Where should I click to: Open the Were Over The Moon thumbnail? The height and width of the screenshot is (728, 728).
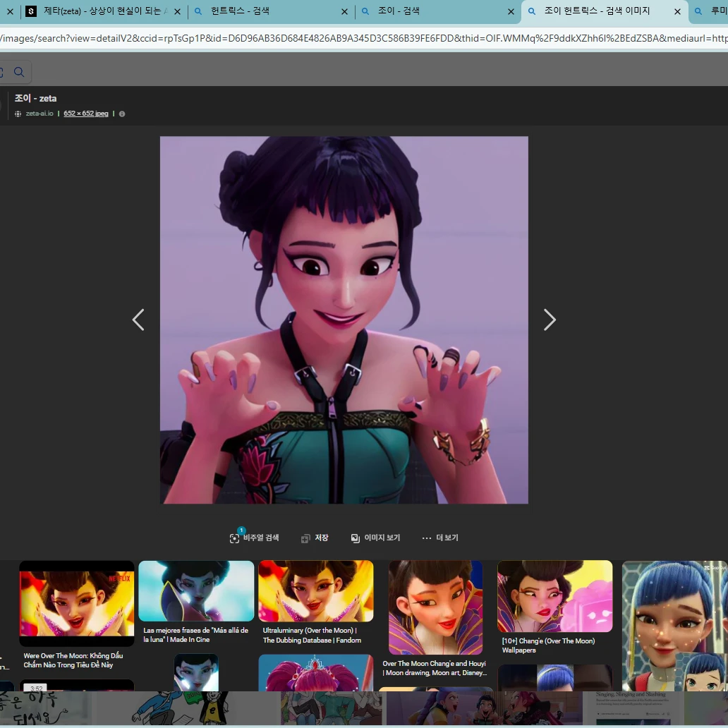click(x=77, y=603)
